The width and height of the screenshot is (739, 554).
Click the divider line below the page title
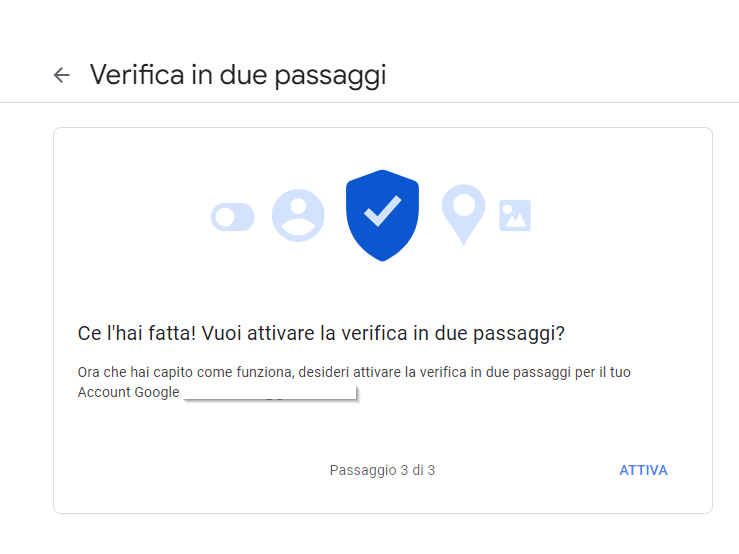pyautogui.click(x=370, y=102)
